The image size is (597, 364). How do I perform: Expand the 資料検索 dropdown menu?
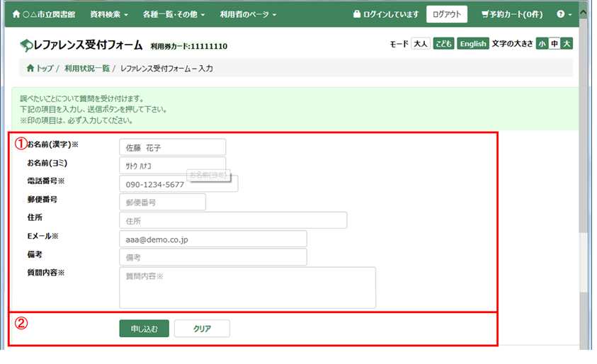pyautogui.click(x=110, y=14)
